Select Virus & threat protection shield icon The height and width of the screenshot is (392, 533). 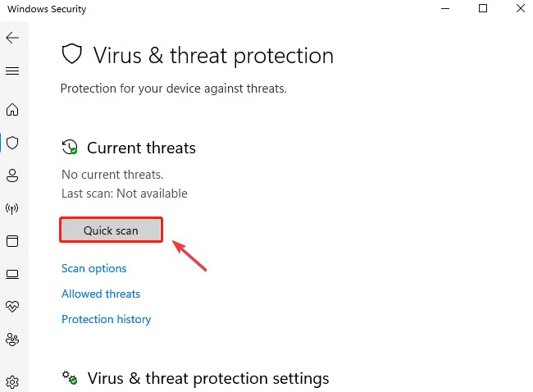[x=12, y=143]
